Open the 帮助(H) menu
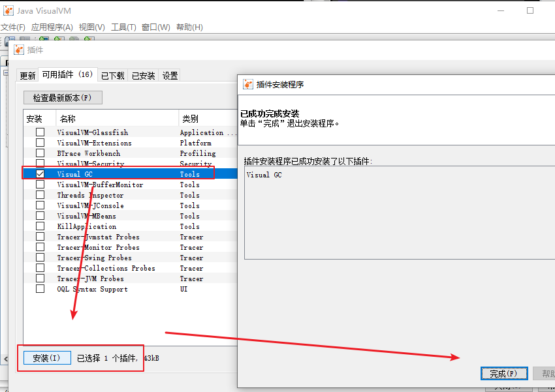 190,27
